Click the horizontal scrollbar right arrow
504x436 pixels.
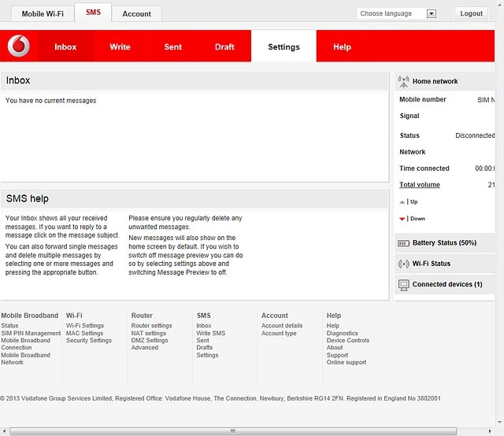coord(490,431)
